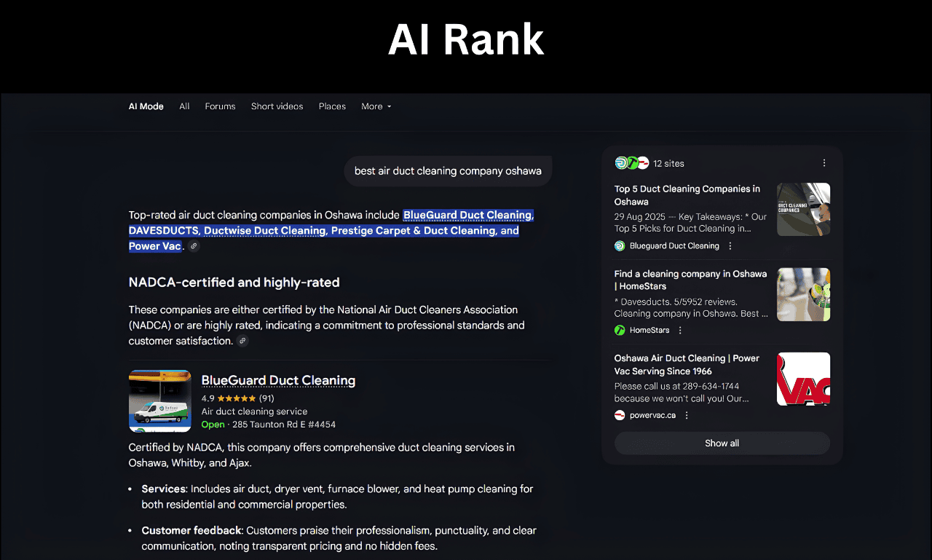This screenshot has height=560, width=932.
Task: Switch to the Places tab
Action: tap(332, 106)
